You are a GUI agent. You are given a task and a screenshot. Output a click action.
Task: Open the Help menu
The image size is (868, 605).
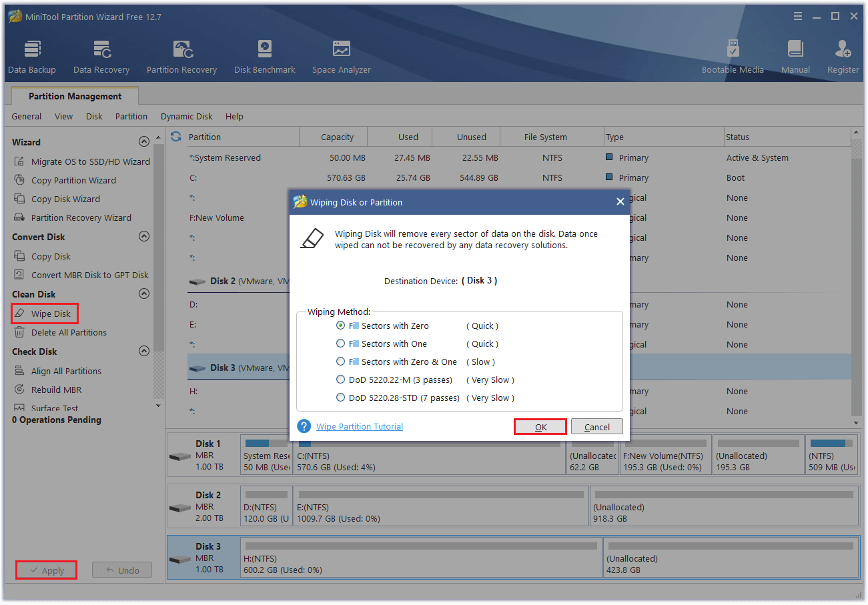[234, 116]
